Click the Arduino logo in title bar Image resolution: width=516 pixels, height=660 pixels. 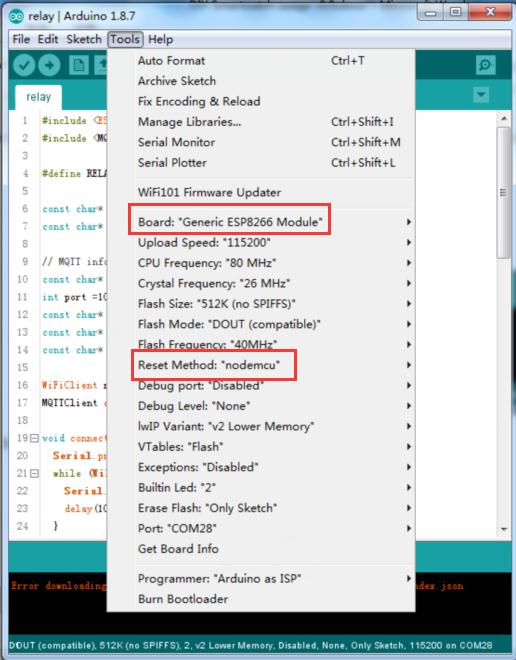16,16
